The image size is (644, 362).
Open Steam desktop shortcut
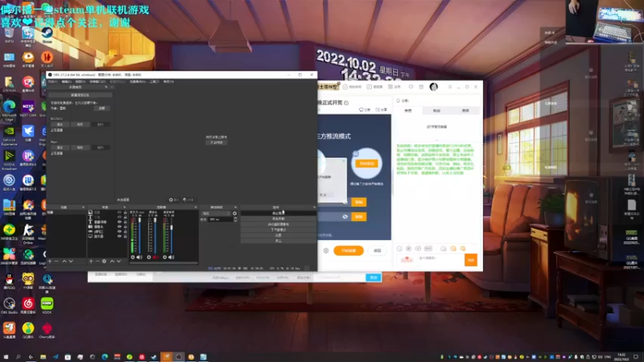point(47,35)
